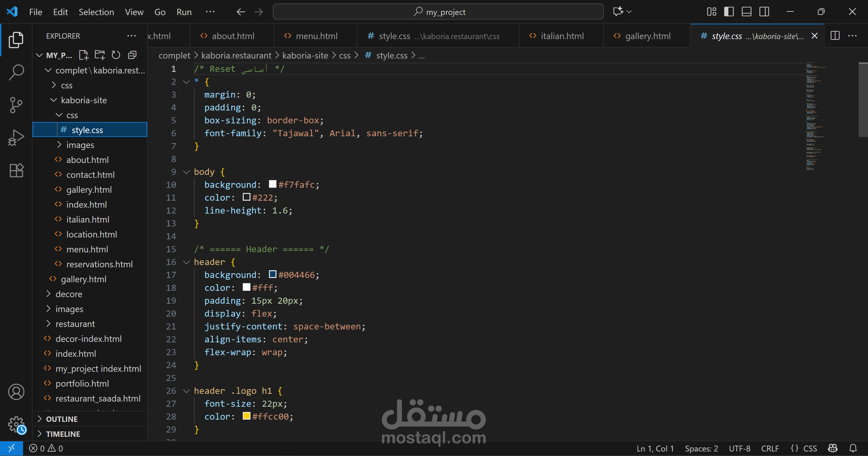Screen dimensions: 868x456
Task: Collapse all folders in Explorer
Action: (132, 55)
